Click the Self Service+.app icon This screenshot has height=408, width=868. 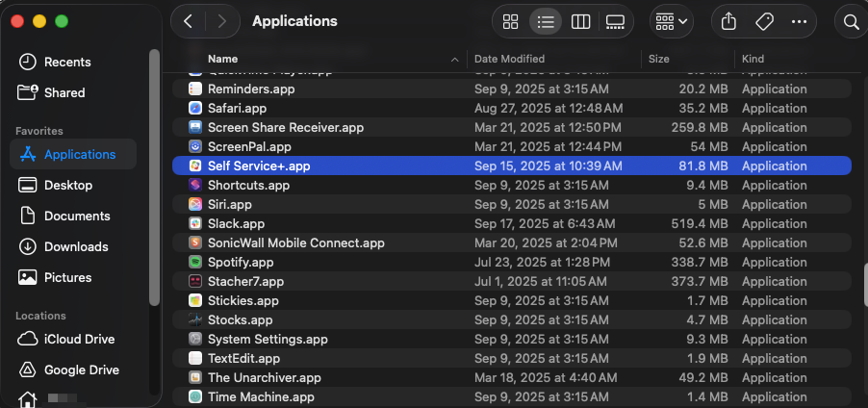coord(194,166)
